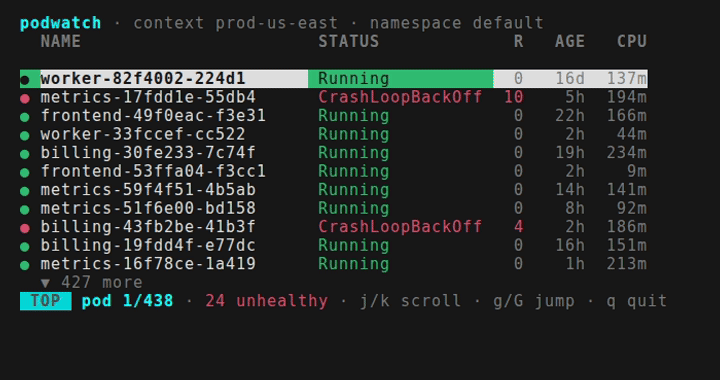The image size is (720, 380).
Task: Click the CPU column header
Action: [632, 41]
